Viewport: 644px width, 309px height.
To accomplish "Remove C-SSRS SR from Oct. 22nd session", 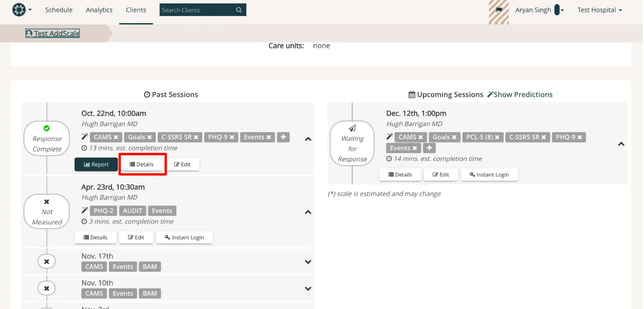I will click(x=196, y=137).
